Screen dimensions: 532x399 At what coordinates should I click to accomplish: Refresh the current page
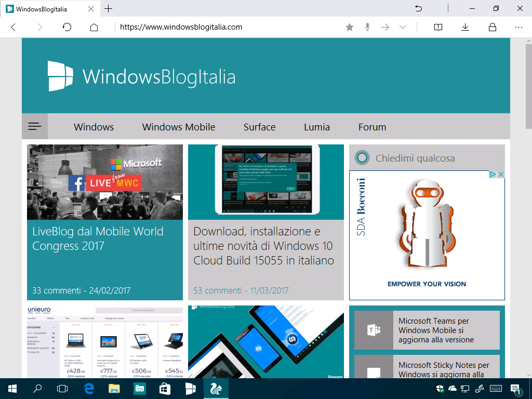(67, 27)
